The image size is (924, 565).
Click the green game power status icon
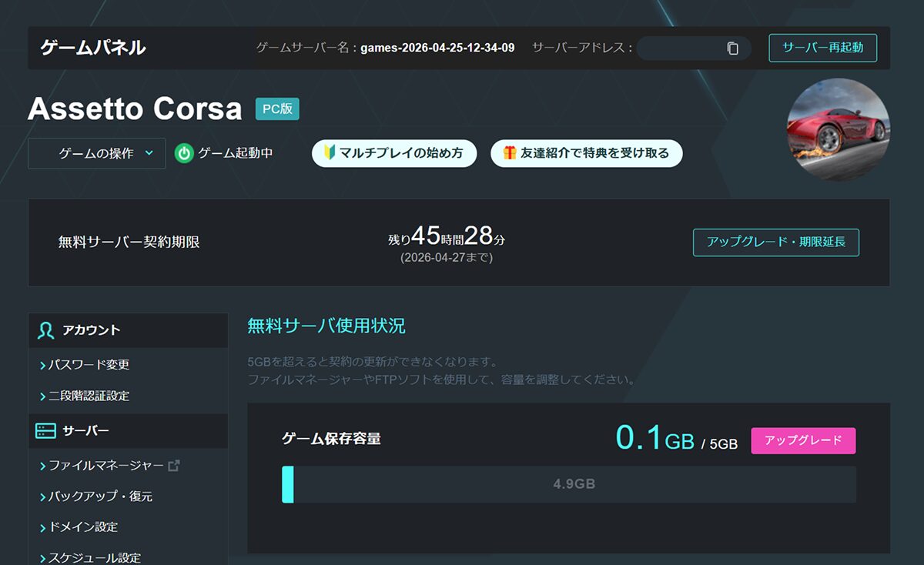(x=183, y=153)
